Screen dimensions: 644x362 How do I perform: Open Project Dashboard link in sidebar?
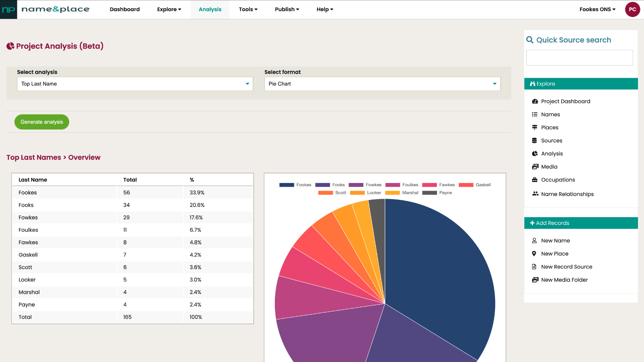pyautogui.click(x=566, y=101)
